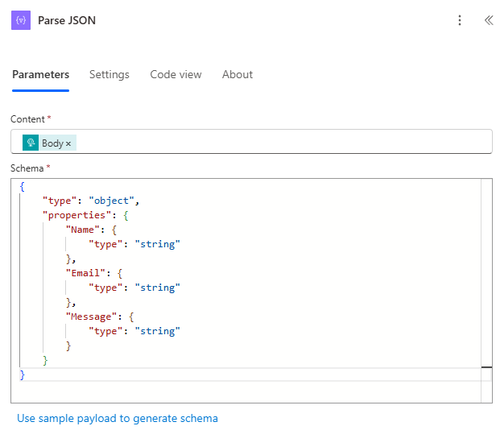Viewport: 500px width, 439px height.
Task: Open the three-dot more options menu
Action: coord(459,20)
